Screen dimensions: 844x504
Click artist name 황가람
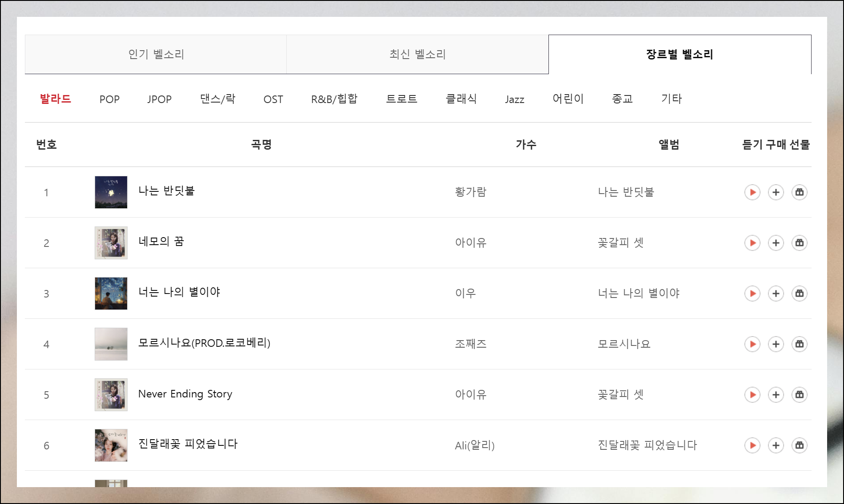tap(471, 192)
